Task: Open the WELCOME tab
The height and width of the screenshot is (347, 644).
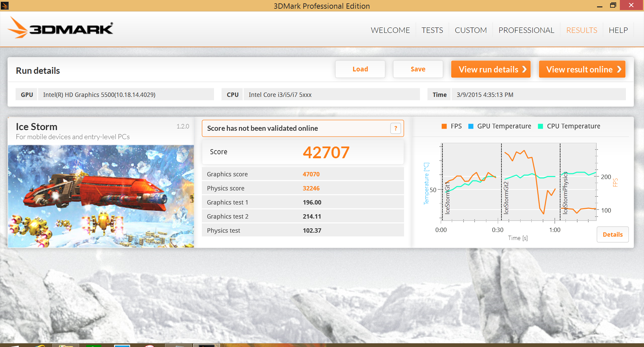Action: (x=390, y=30)
